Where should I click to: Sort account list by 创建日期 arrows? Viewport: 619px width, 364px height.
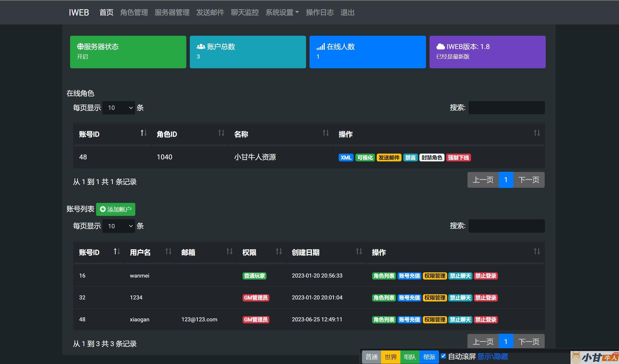359,251
